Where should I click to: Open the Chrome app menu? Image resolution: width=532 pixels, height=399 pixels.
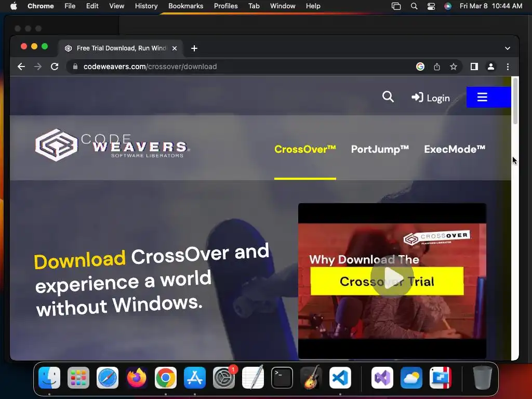click(41, 6)
